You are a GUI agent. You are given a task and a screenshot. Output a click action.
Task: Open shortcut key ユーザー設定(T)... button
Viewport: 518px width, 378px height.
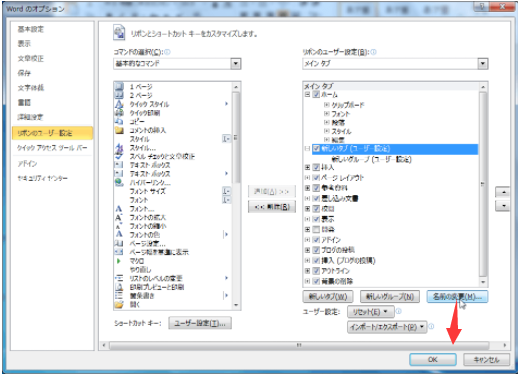point(200,323)
